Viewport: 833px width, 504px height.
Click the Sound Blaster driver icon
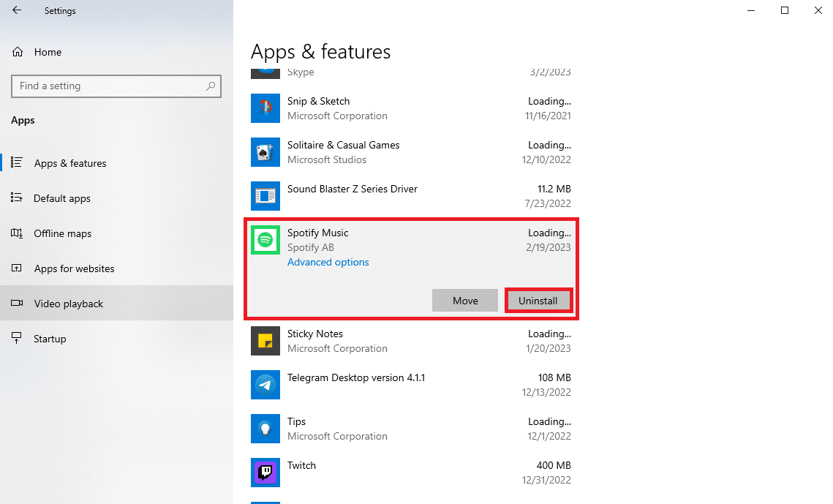coord(265,196)
